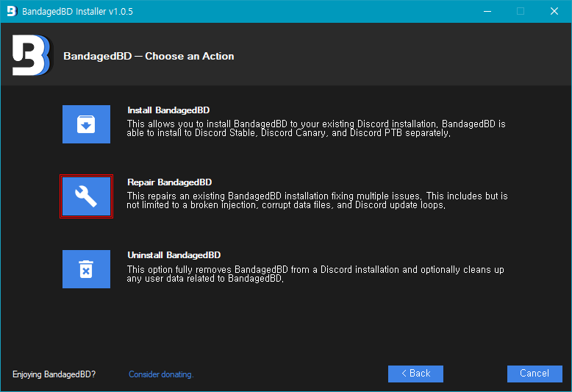Open the Consider donating link
This screenshot has width=572, height=392.
(161, 374)
